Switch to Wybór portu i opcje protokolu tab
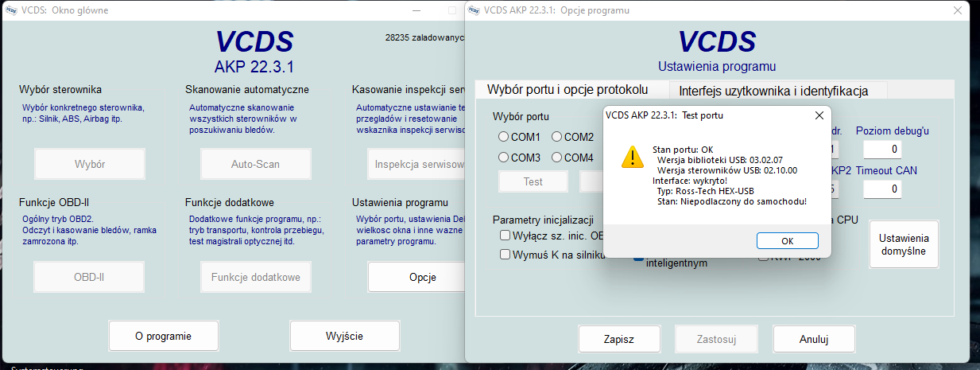This screenshot has height=370, width=980. coord(567,89)
